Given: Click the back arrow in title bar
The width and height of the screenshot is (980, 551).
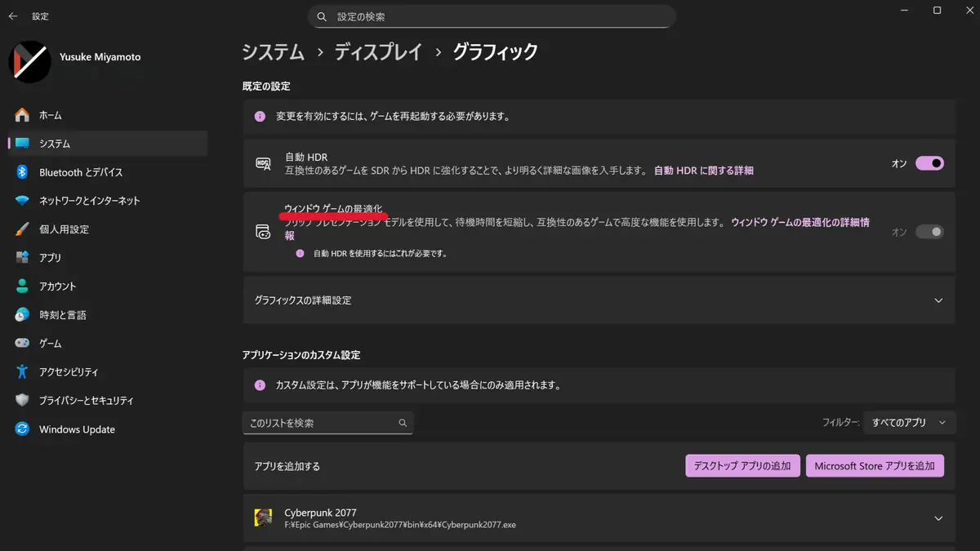Looking at the screenshot, I should [13, 16].
